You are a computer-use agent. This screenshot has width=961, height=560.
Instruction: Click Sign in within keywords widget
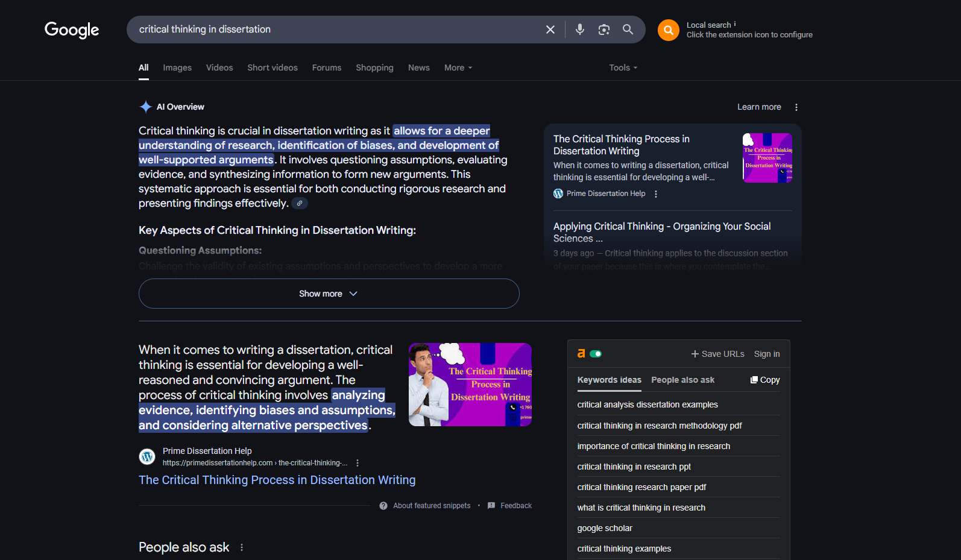pyautogui.click(x=767, y=354)
